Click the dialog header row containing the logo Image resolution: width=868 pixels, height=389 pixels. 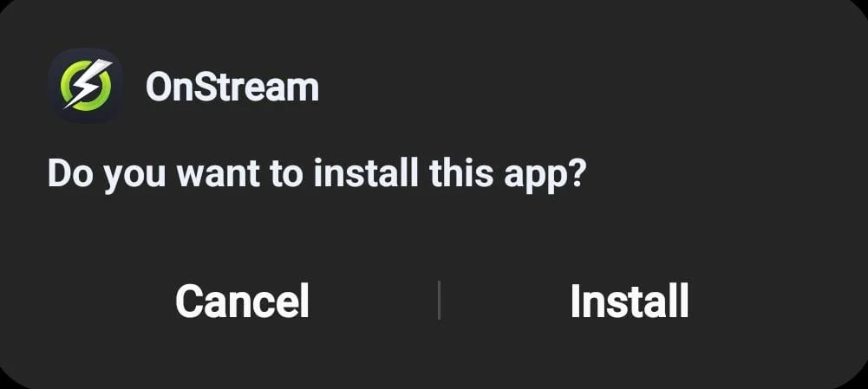pyautogui.click(x=434, y=85)
